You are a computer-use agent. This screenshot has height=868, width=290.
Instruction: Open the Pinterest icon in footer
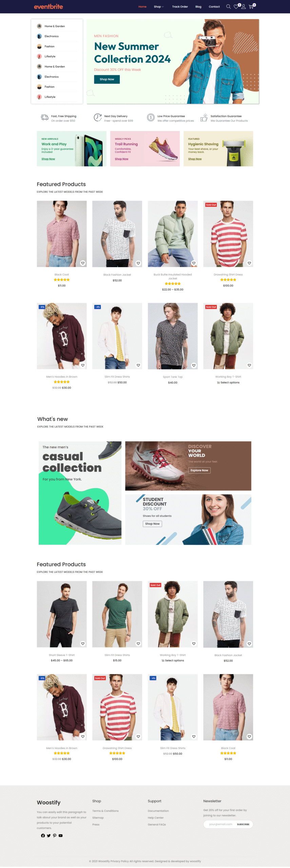tap(55, 835)
